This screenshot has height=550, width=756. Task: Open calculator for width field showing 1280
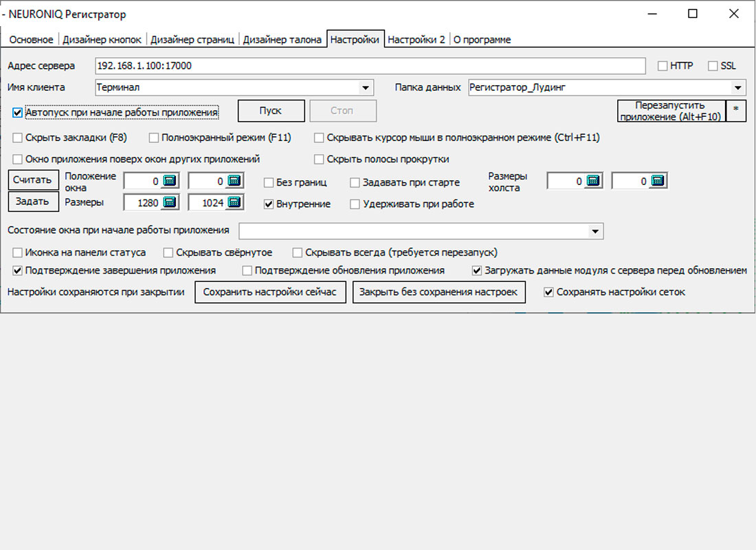point(170,202)
